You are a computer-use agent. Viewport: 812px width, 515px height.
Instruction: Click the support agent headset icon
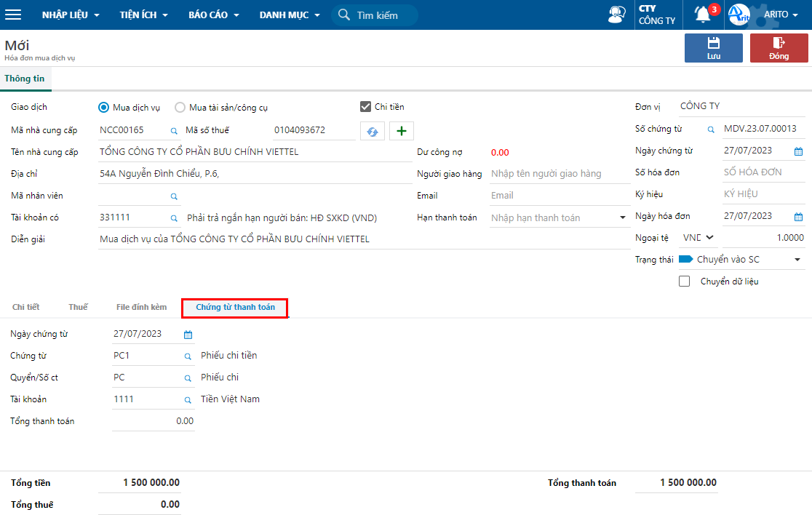coord(616,15)
